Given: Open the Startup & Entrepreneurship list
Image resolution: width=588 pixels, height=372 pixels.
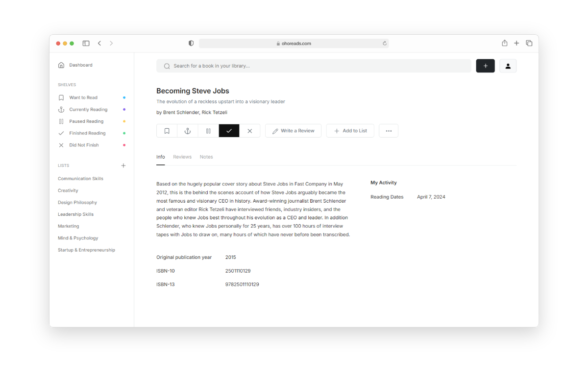Looking at the screenshot, I should pyautogui.click(x=86, y=250).
